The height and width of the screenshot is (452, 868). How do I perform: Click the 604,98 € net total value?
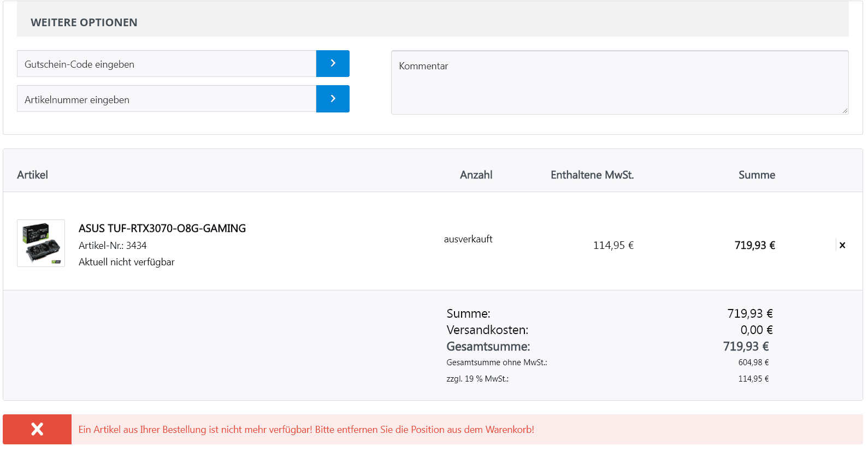pos(753,362)
